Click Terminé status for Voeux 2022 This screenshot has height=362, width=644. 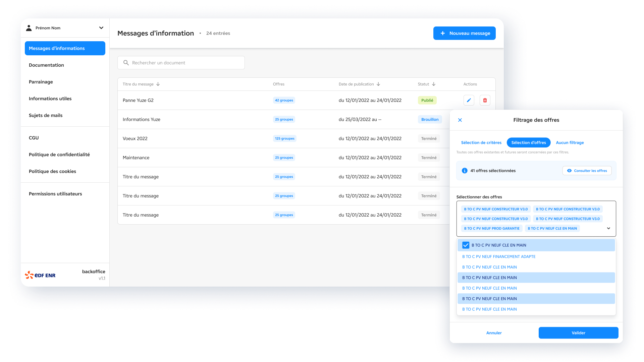point(429,138)
